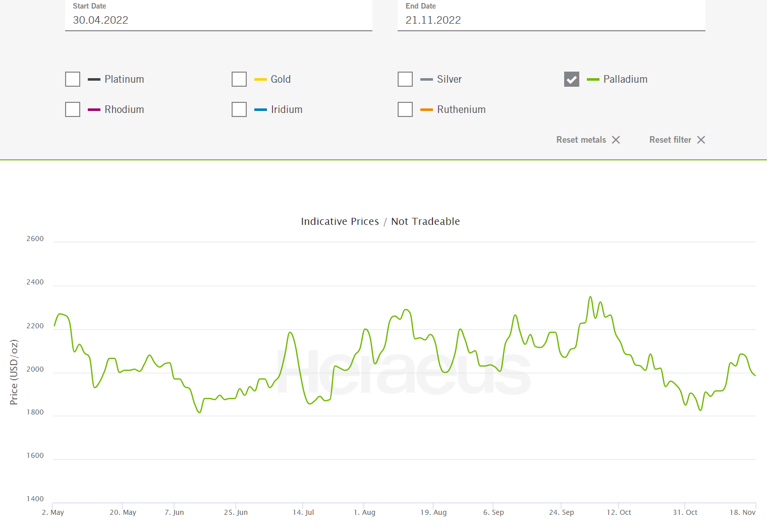Screen dimensions: 767x532
Task: Click the 2. May x-axis label
Action: click(53, 512)
